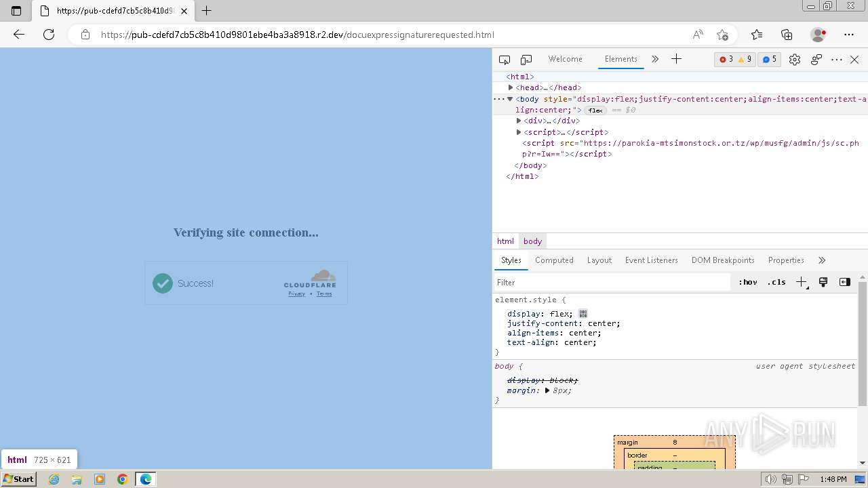Image resolution: width=868 pixels, height=488 pixels.
Task: Toggle device emulation icon in DevTools
Action: pyautogui.click(x=526, y=60)
